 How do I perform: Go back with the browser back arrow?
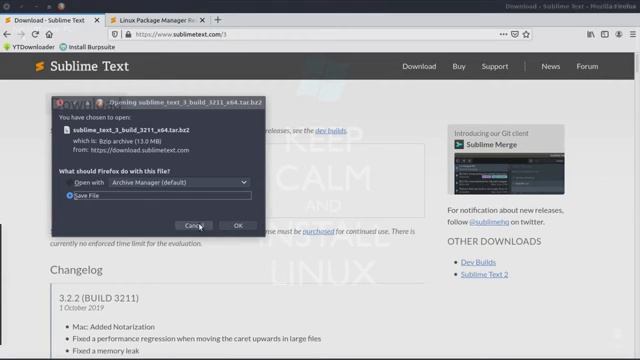click(7, 34)
